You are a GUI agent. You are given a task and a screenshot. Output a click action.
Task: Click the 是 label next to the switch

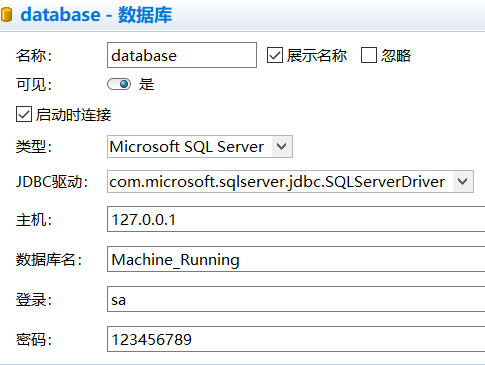tap(147, 84)
